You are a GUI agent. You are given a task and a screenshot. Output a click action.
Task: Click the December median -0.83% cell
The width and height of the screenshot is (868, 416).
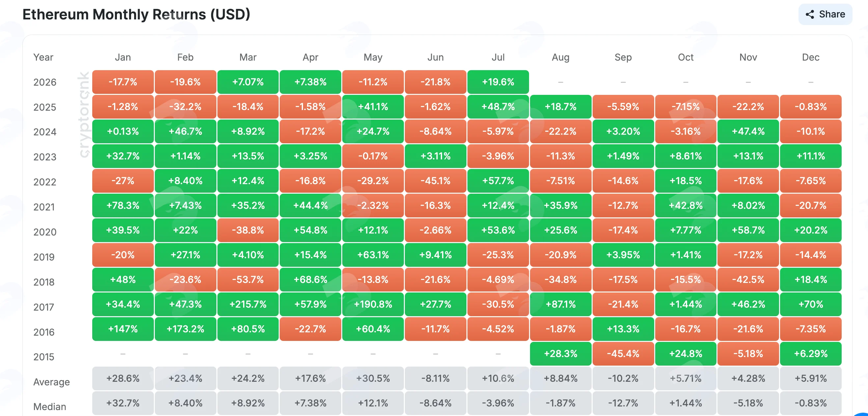click(x=810, y=403)
